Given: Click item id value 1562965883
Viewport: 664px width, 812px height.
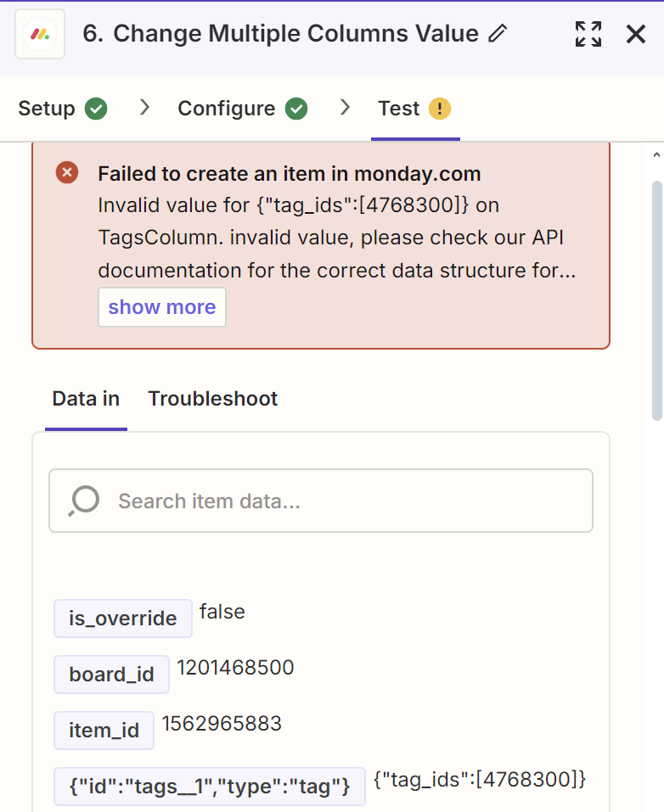Looking at the screenshot, I should 222,724.
